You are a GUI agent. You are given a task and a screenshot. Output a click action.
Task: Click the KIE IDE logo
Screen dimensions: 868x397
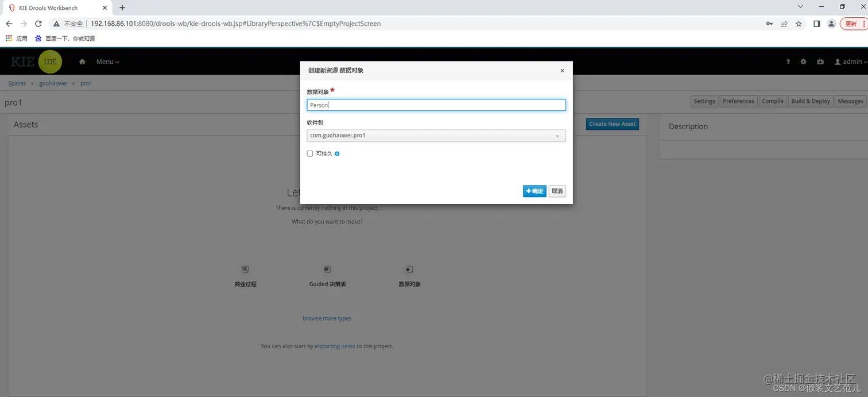tap(36, 61)
